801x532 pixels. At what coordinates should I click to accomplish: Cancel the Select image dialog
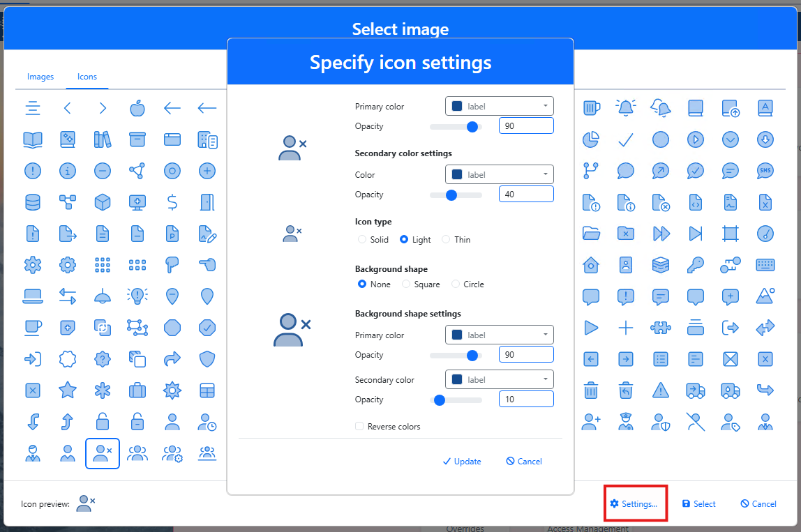(x=758, y=504)
